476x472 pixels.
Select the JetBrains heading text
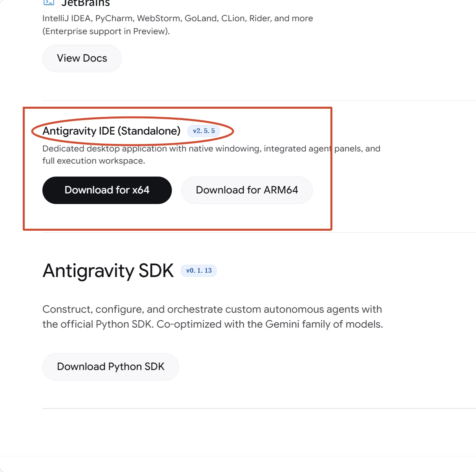[86, 3]
